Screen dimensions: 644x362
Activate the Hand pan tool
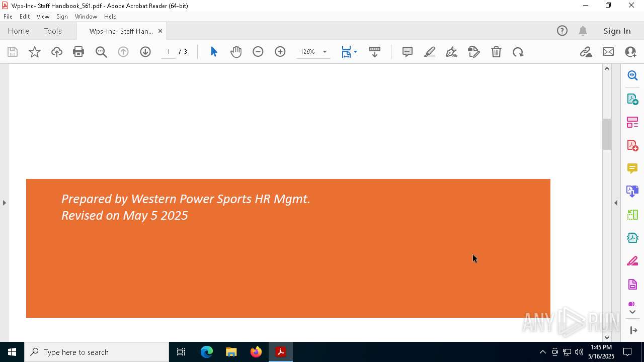pos(236,52)
